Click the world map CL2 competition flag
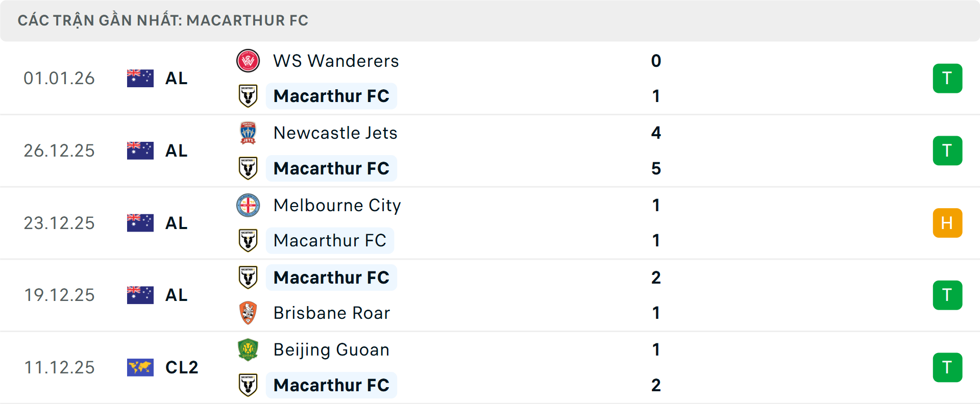Viewport: 980px width, 404px height. (x=140, y=367)
